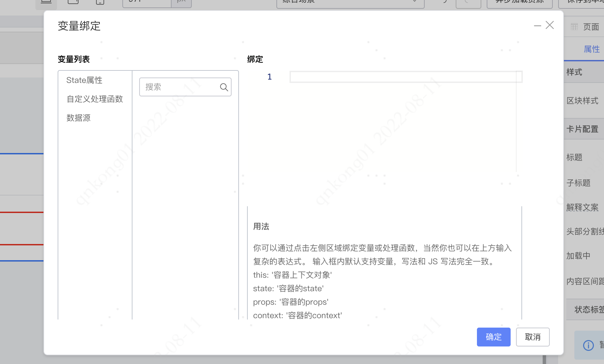Confirm with the 确定 button
This screenshot has width=604, height=364.
point(493,337)
